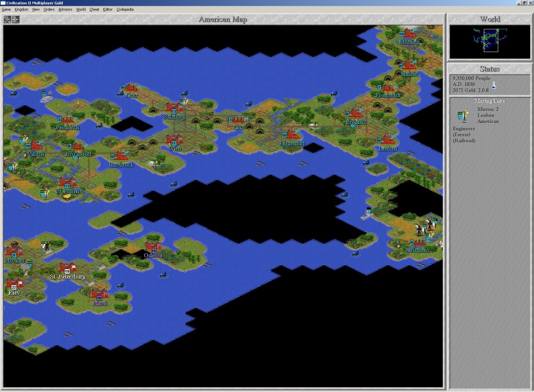Select the Engineers unit left of St.Pölten
The image size is (534, 392).
[x=45, y=193]
